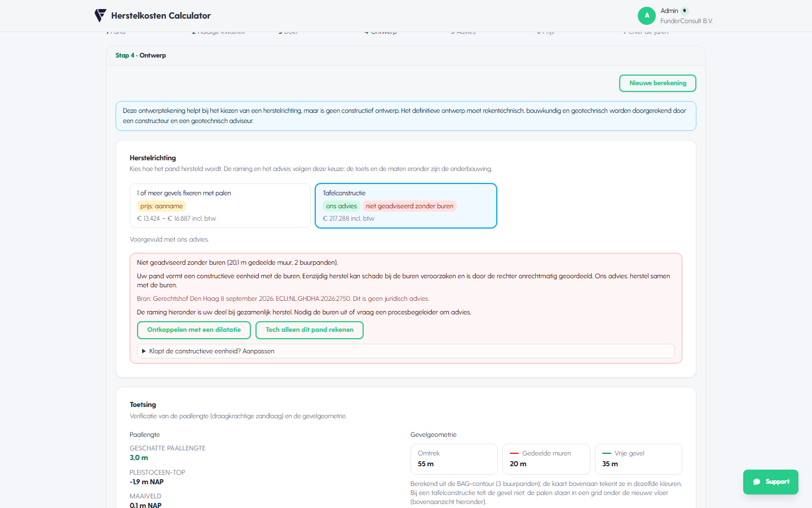Click the Gedeelde muren 20 m card
Screen dimensions: 812x508
(x=546, y=459)
